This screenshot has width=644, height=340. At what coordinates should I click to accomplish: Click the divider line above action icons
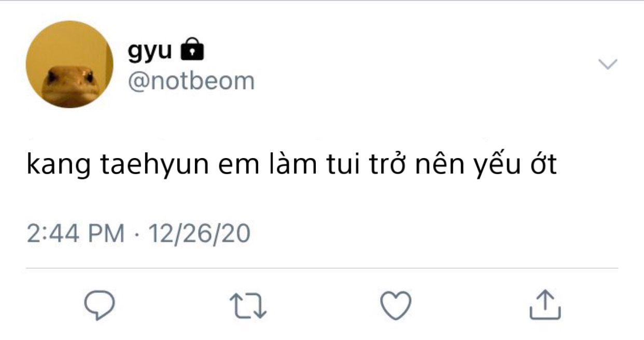321,268
